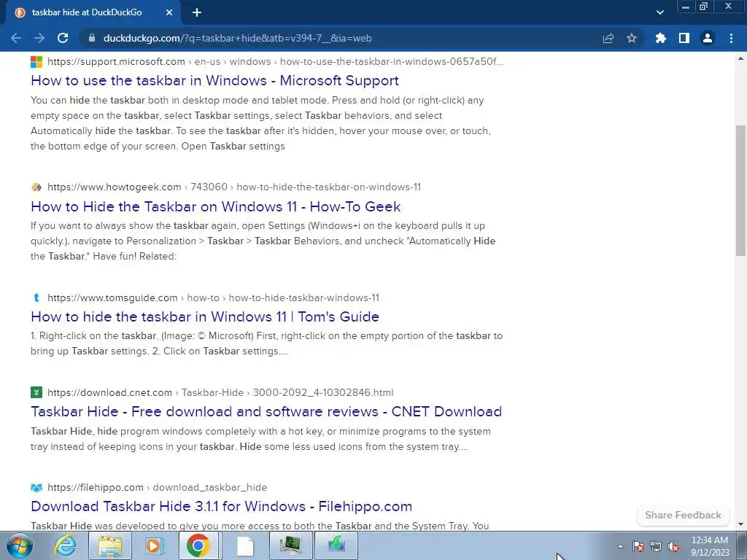Toggle the Chrome side panel
Viewport: 747px width, 560px height.
[684, 38]
